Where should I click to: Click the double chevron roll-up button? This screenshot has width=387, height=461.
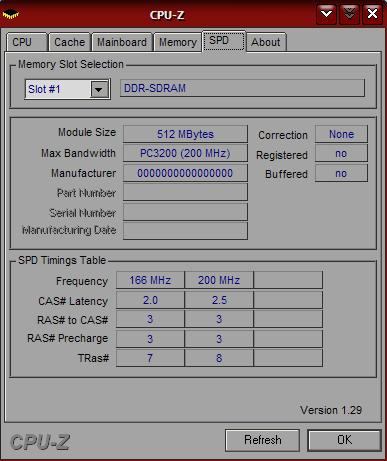point(349,14)
